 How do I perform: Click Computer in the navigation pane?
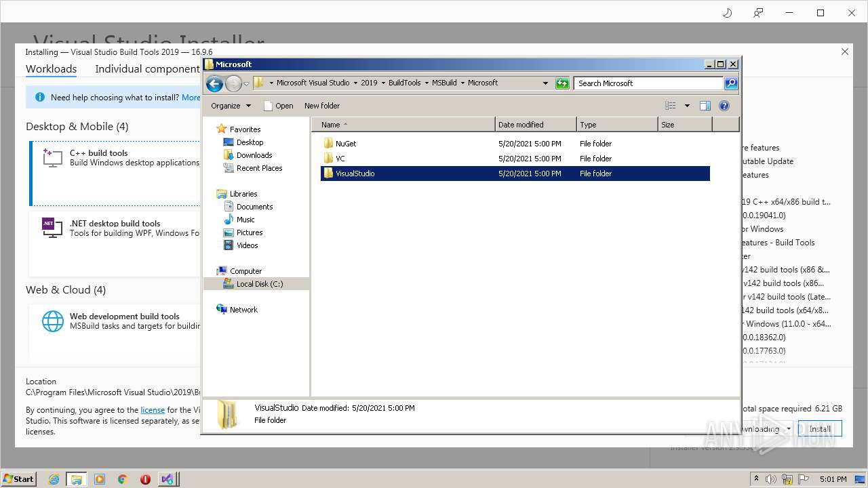point(245,271)
